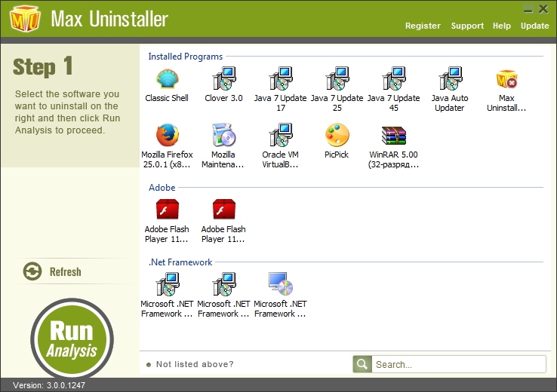Click the 'Not listed above?' link
Viewport: 557px width, 392px height.
click(195, 365)
